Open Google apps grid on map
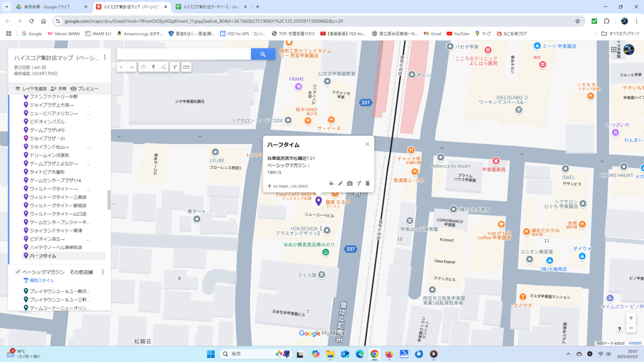The height and width of the screenshot is (362, 644). click(614, 49)
